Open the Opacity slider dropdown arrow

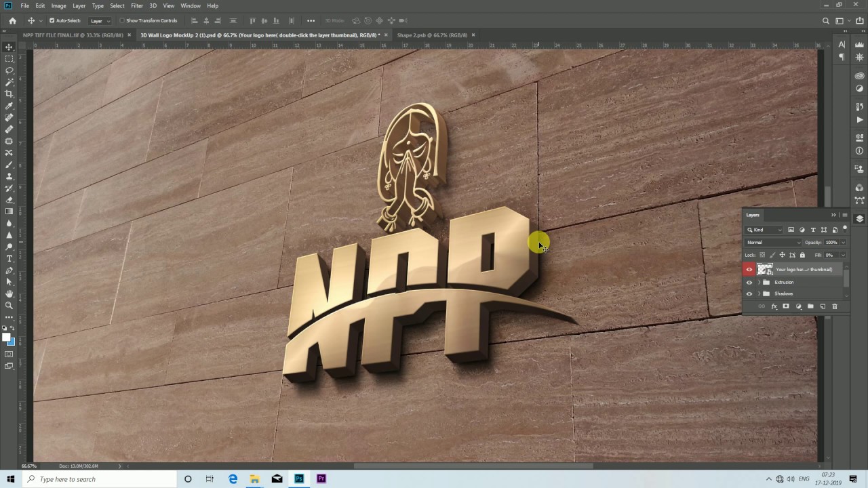[x=843, y=242]
